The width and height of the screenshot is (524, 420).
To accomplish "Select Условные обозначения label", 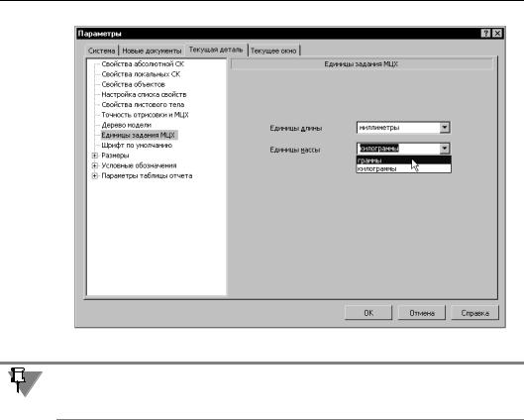I will [x=139, y=165].
